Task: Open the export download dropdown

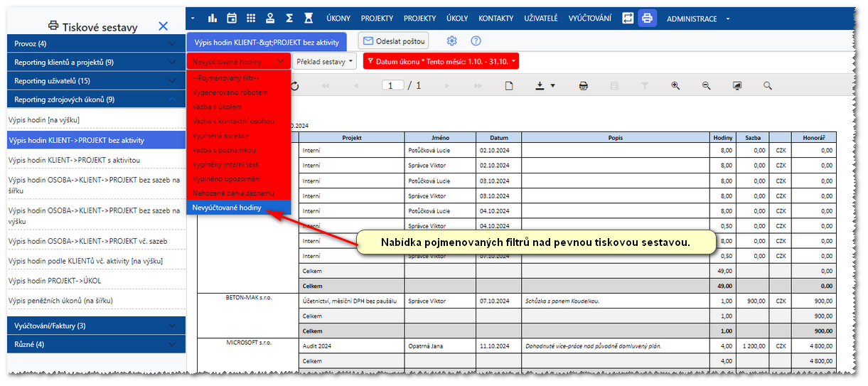Action: click(x=545, y=85)
